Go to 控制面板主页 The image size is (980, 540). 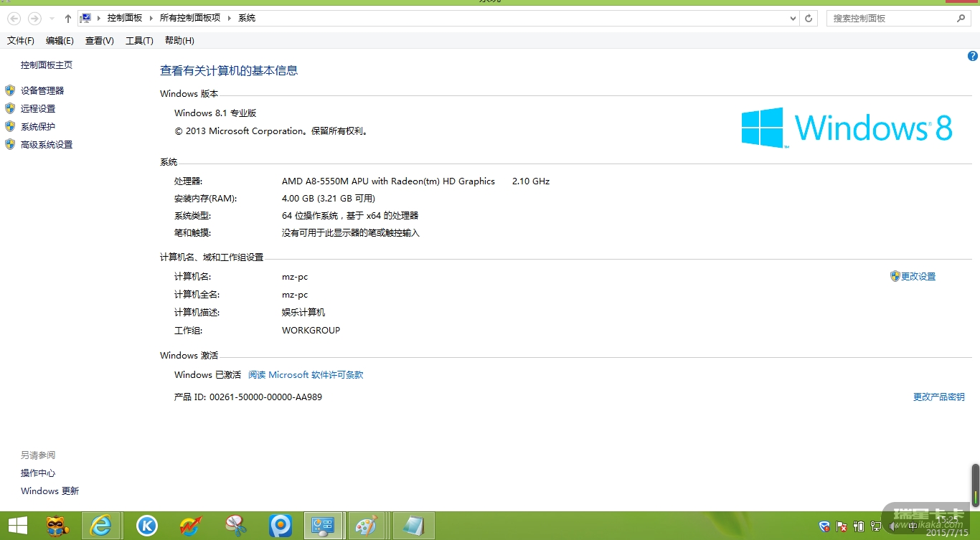pyautogui.click(x=47, y=65)
